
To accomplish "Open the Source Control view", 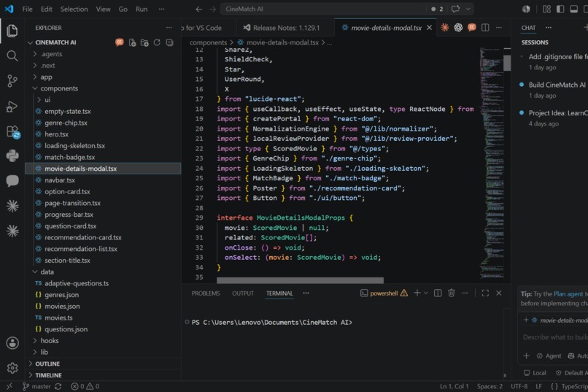I will pyautogui.click(x=12, y=80).
